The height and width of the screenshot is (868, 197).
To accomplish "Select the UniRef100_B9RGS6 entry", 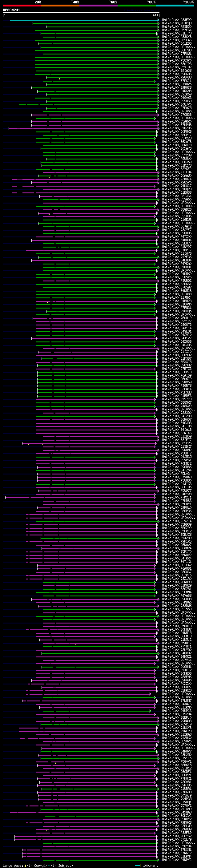I will point(177,88).
